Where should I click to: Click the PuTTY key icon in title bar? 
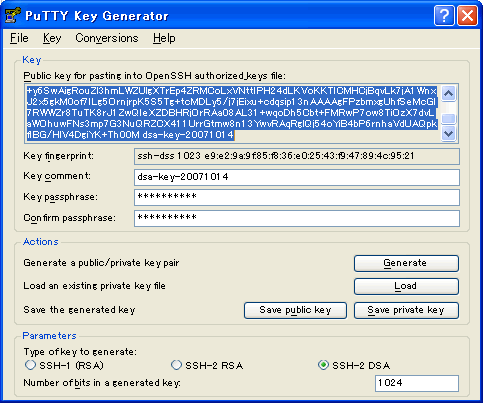(x=13, y=15)
